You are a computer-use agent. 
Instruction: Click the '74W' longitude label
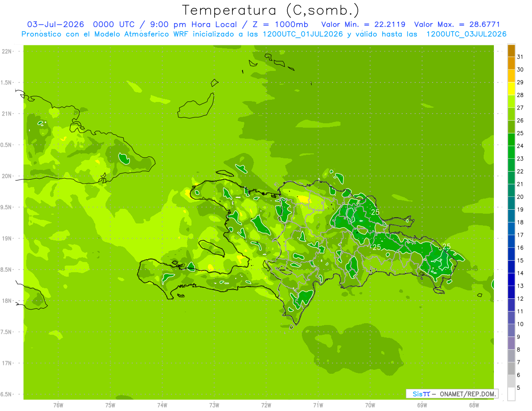pos(162,405)
